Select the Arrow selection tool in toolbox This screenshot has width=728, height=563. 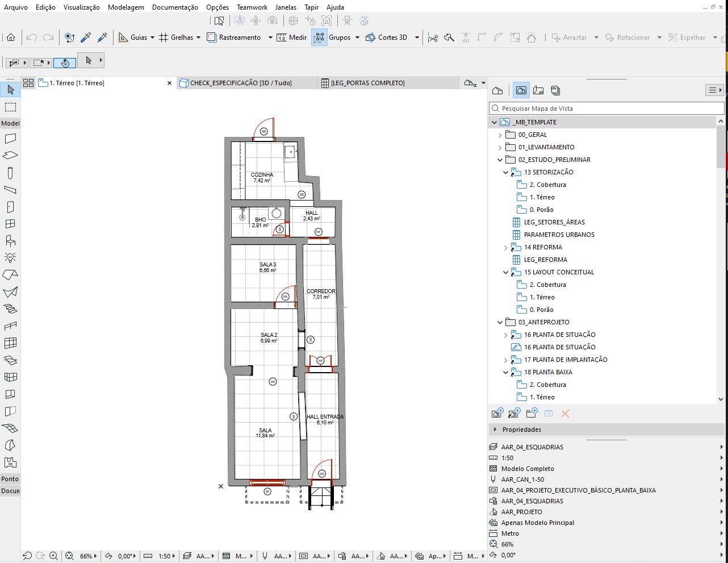click(10, 90)
